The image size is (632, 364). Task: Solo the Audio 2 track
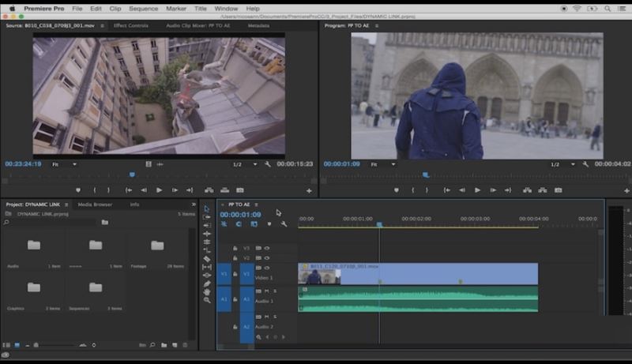[x=275, y=317]
